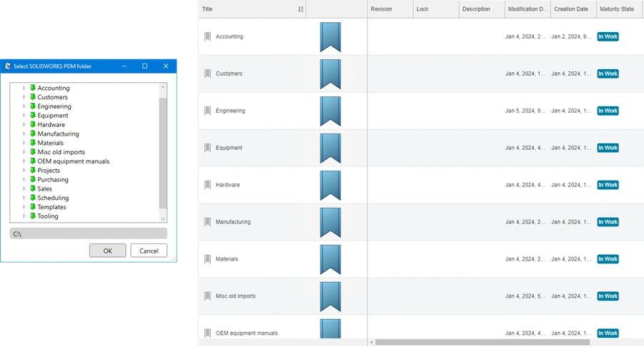Select Scheduling folder in the PDM tree
The width and height of the screenshot is (644, 347).
(x=53, y=198)
